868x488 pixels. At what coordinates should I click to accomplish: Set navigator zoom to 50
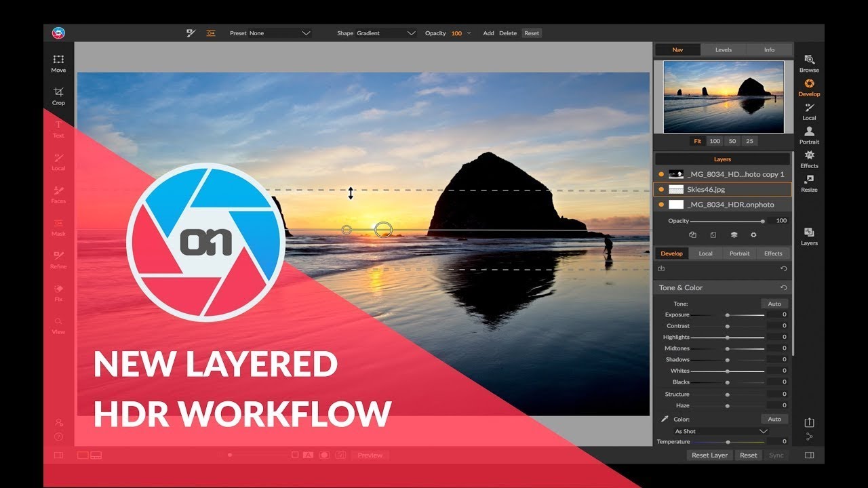point(732,141)
